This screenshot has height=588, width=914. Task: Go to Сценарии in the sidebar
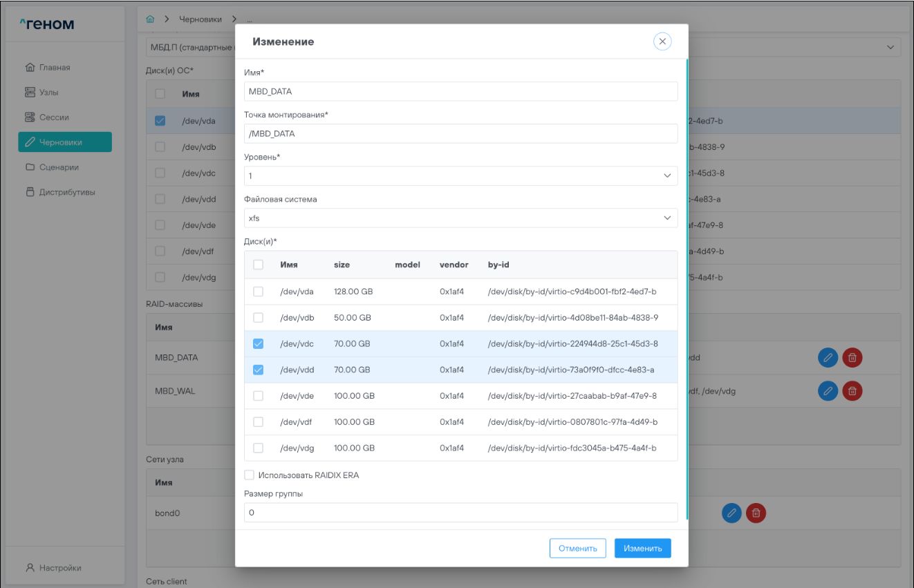click(x=59, y=167)
